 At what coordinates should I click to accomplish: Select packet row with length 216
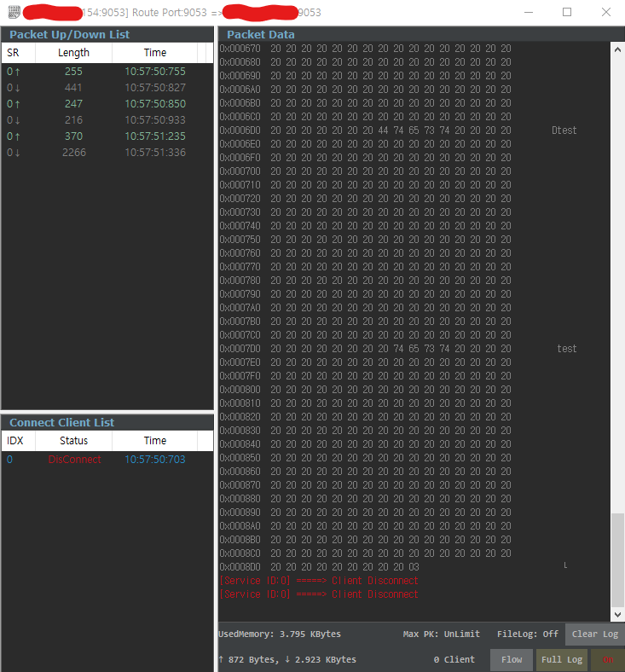point(107,120)
